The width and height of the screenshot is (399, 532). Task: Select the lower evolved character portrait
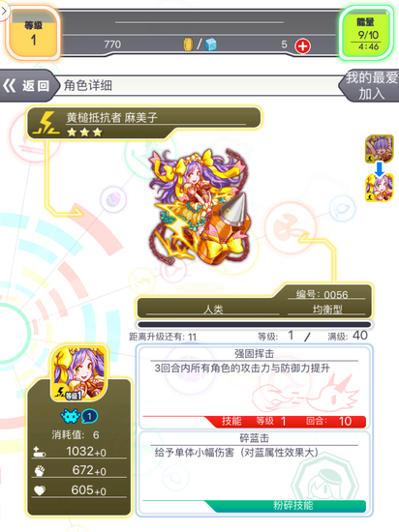point(379,188)
